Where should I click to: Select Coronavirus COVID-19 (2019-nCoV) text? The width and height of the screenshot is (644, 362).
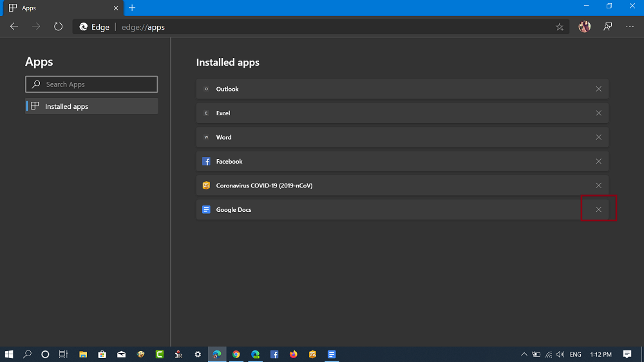[264, 186]
